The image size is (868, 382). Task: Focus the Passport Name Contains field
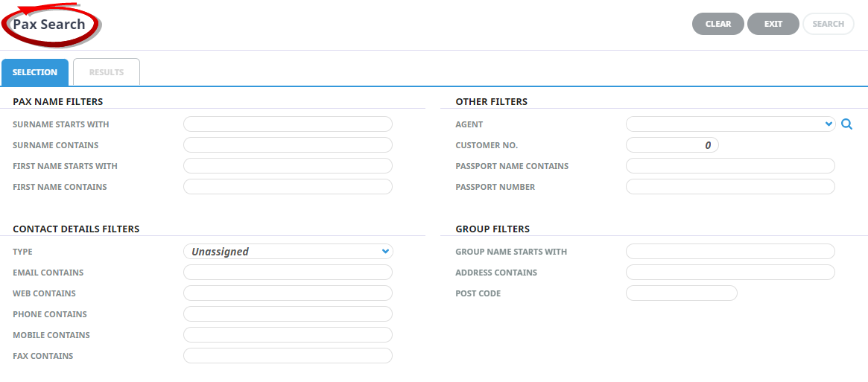click(730, 166)
